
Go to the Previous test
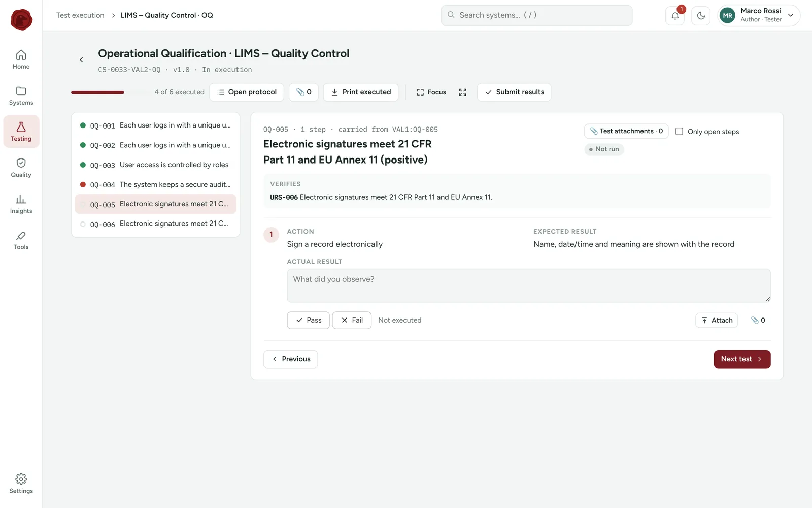(x=290, y=359)
